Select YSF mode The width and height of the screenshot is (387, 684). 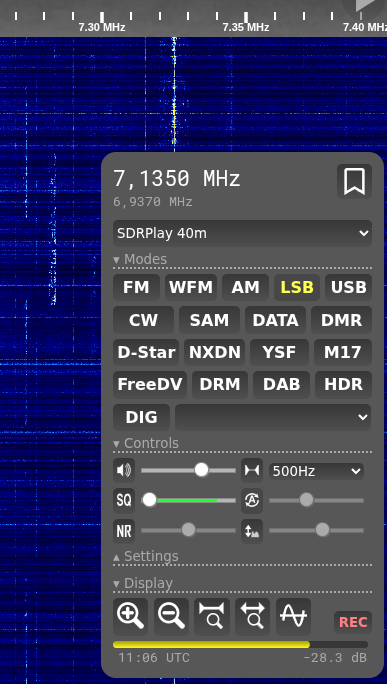click(x=279, y=352)
